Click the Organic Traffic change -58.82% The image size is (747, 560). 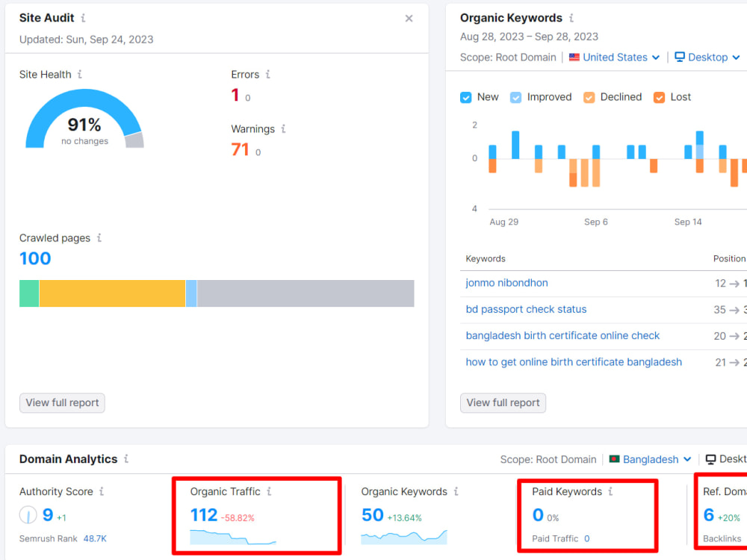[x=238, y=518]
